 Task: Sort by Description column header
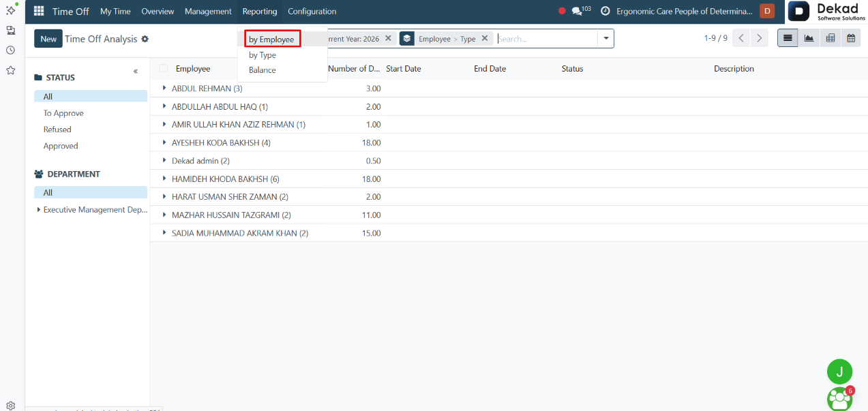pos(734,69)
